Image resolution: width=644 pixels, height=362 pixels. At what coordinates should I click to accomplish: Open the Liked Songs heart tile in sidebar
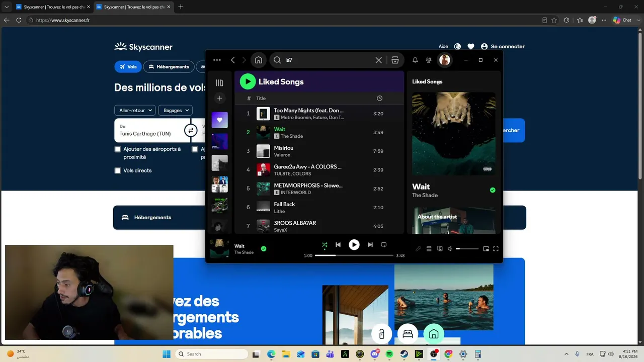pyautogui.click(x=220, y=120)
